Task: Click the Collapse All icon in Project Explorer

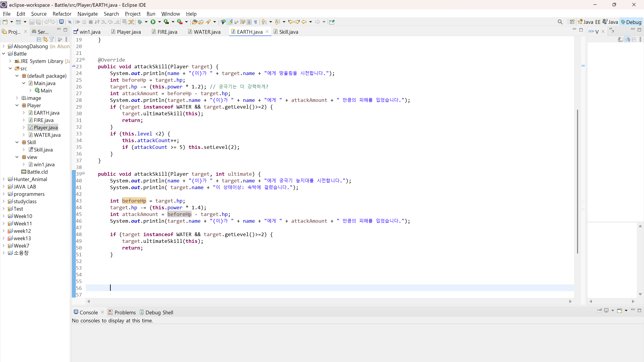Action: click(x=39, y=39)
